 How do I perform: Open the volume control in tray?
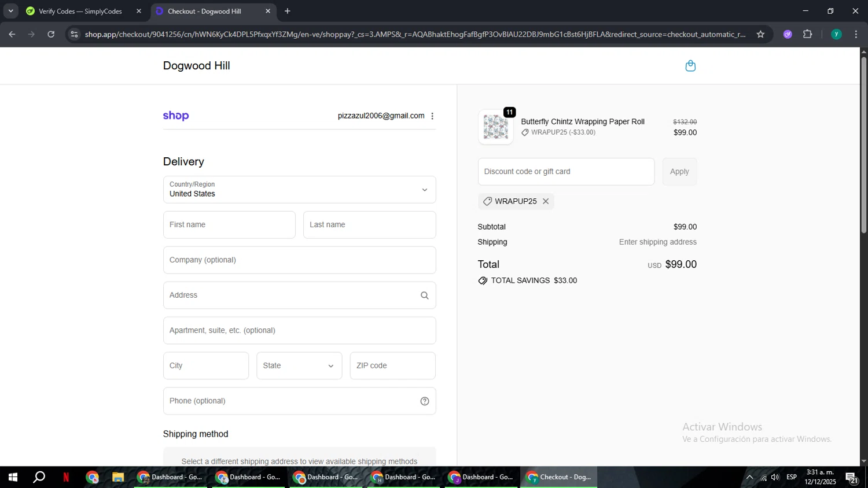pyautogui.click(x=775, y=477)
